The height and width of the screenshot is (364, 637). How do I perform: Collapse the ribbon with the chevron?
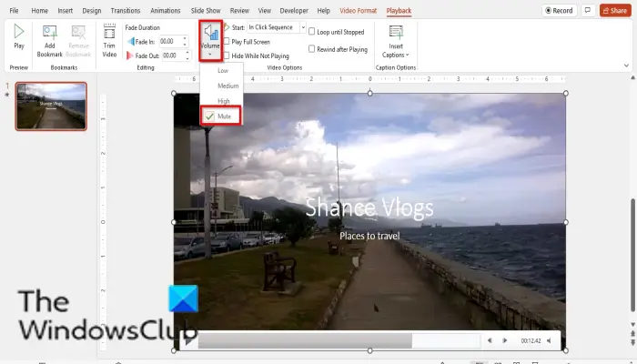coord(626,66)
